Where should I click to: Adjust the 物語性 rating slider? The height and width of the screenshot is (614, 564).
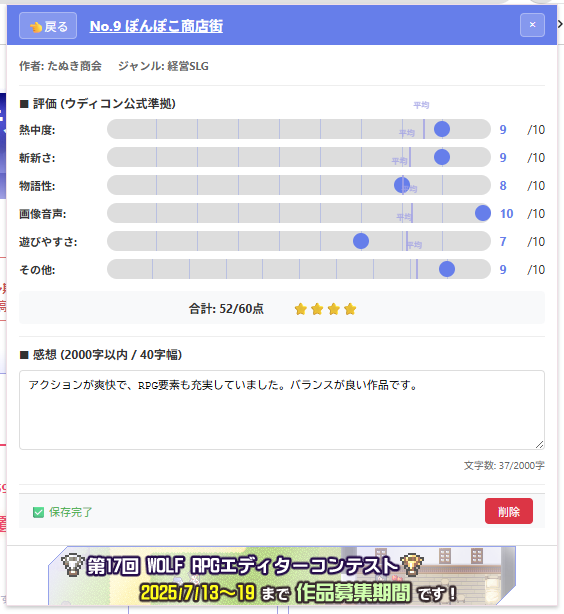[299, 185]
